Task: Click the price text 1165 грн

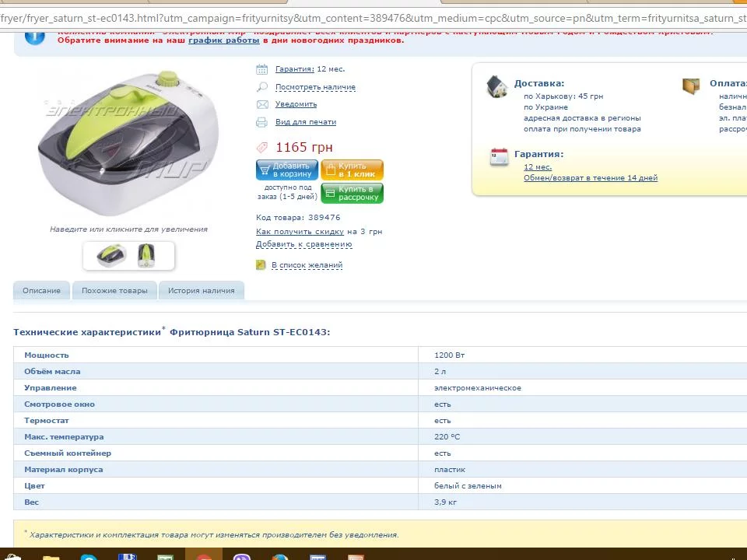Action: pyautogui.click(x=304, y=147)
